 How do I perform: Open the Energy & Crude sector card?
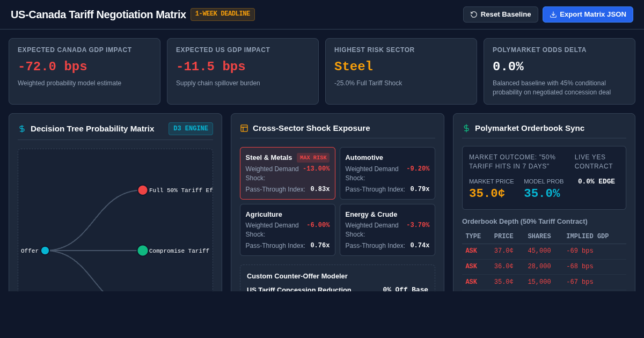(387, 230)
